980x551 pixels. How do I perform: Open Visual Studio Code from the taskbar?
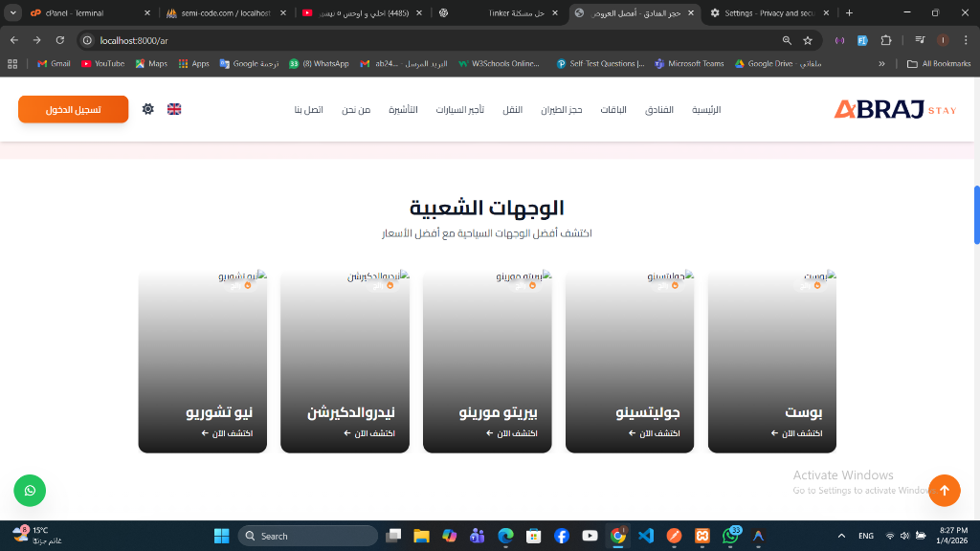646,536
